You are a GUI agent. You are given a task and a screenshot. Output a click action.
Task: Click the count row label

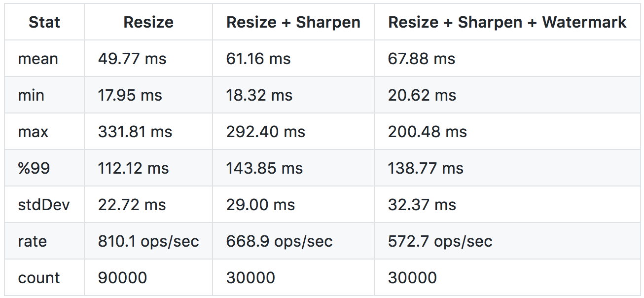[x=39, y=278]
